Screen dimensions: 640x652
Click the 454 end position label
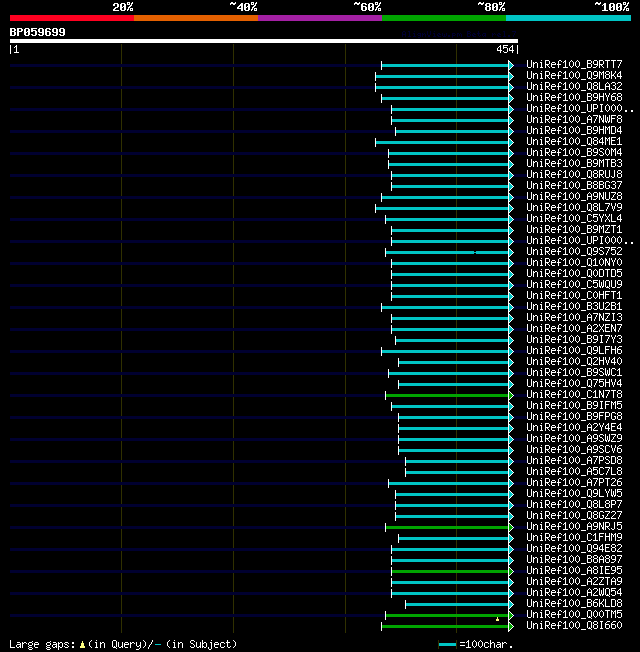click(505, 49)
